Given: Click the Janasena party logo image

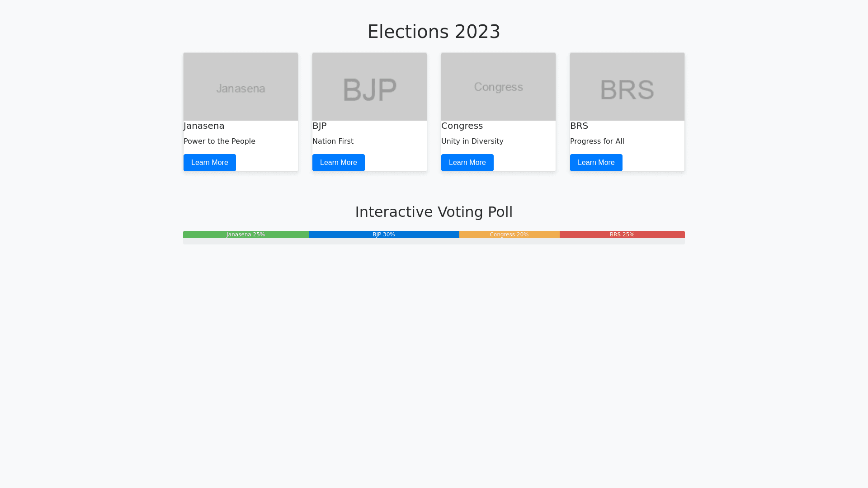Looking at the screenshot, I should 241,87.
